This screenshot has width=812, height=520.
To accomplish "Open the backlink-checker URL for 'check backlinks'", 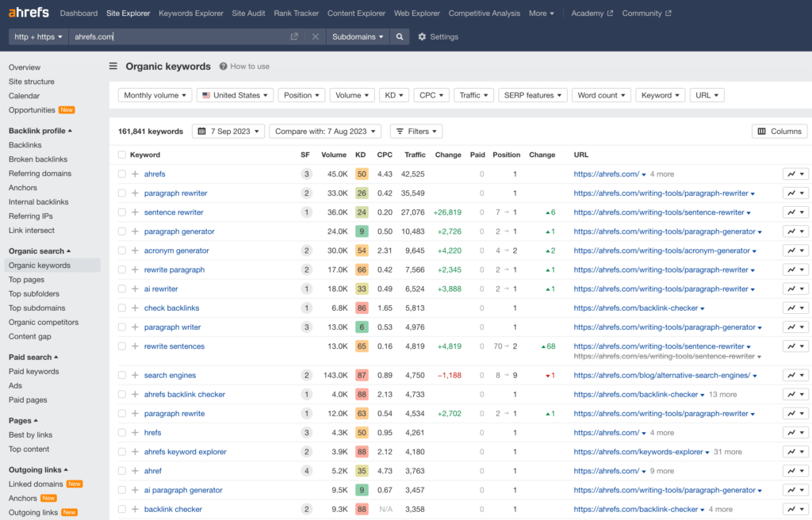I will 636,308.
